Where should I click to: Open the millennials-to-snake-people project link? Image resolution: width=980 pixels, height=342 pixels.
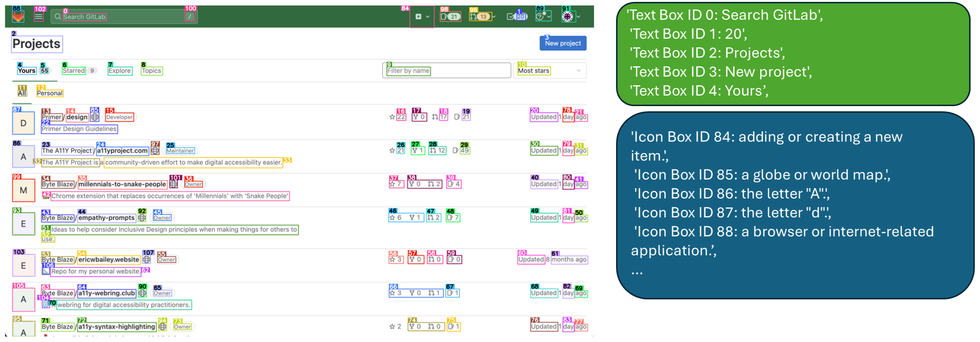(x=122, y=184)
